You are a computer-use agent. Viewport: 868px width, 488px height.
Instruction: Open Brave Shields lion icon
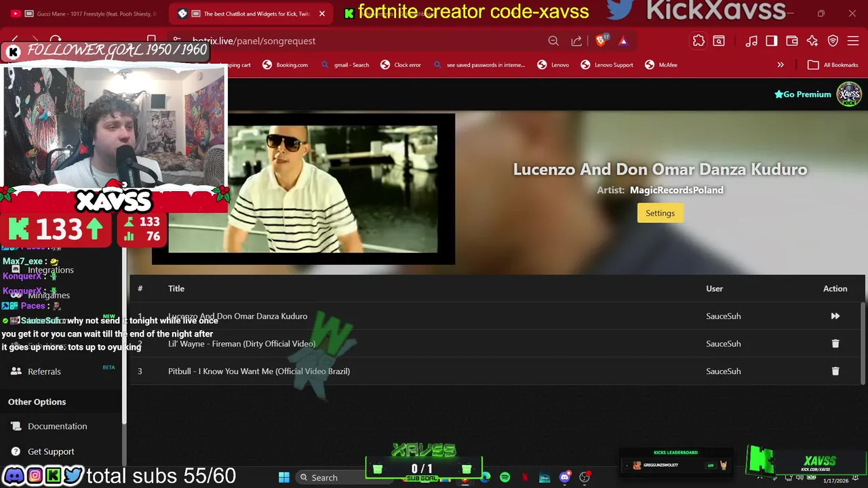[601, 41]
